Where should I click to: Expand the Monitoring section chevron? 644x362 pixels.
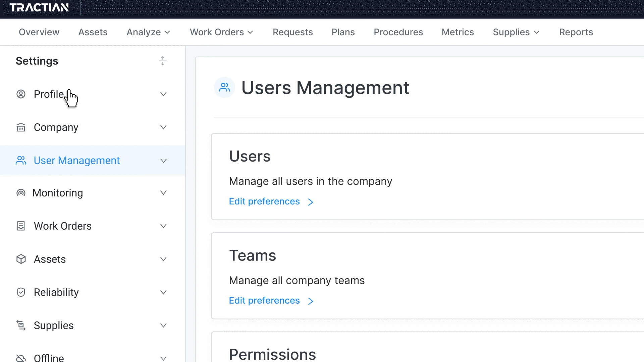pos(163,193)
